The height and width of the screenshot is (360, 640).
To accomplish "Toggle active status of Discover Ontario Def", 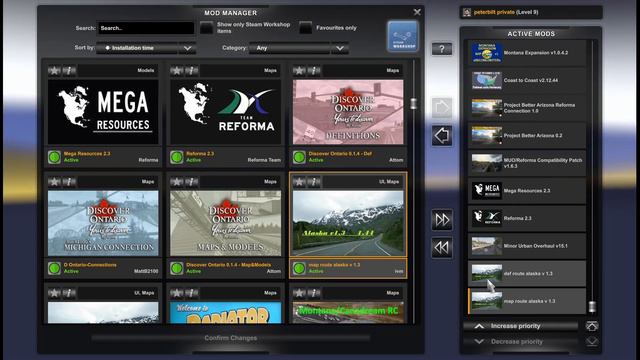I will tap(299, 157).
